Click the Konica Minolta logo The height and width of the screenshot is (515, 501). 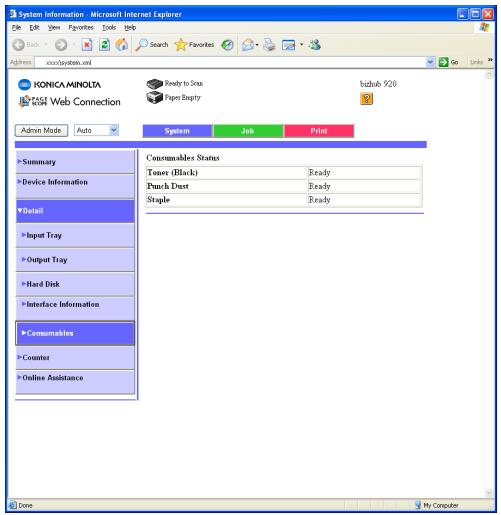[x=59, y=85]
